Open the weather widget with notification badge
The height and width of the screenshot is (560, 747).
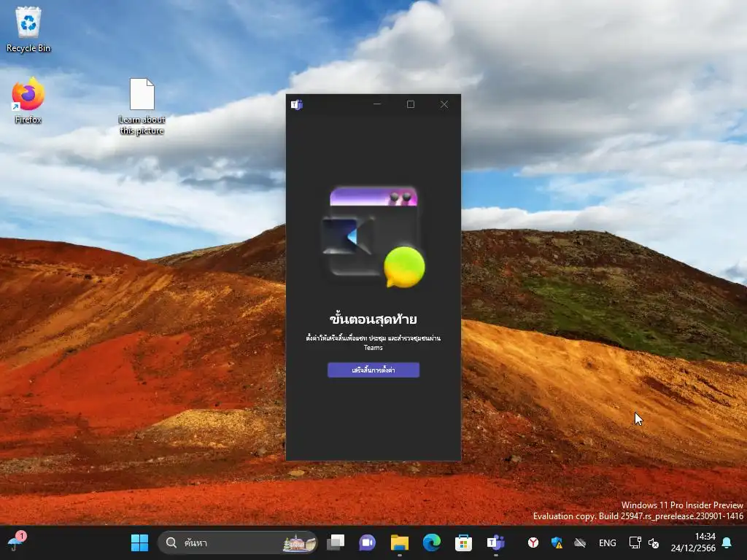pyautogui.click(x=17, y=542)
